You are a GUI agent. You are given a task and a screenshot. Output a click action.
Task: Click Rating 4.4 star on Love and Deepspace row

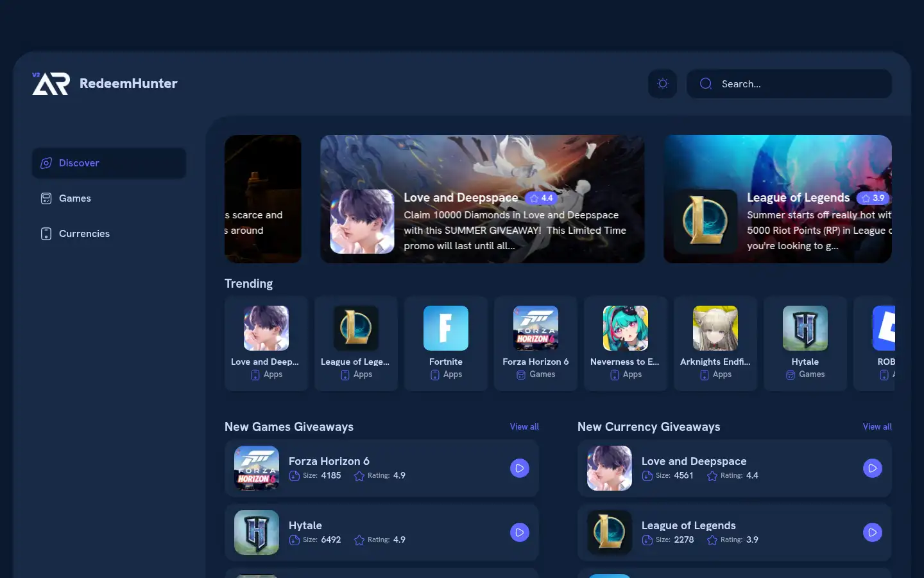coord(712,476)
